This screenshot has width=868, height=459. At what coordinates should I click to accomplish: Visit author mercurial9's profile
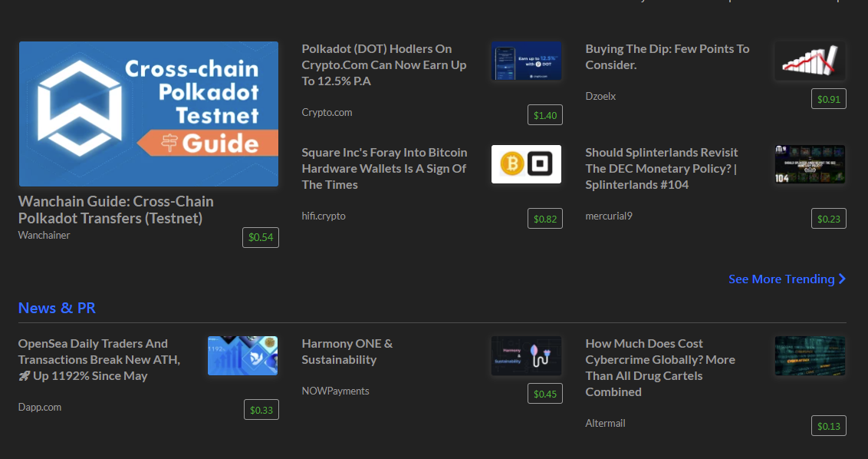[x=609, y=216]
